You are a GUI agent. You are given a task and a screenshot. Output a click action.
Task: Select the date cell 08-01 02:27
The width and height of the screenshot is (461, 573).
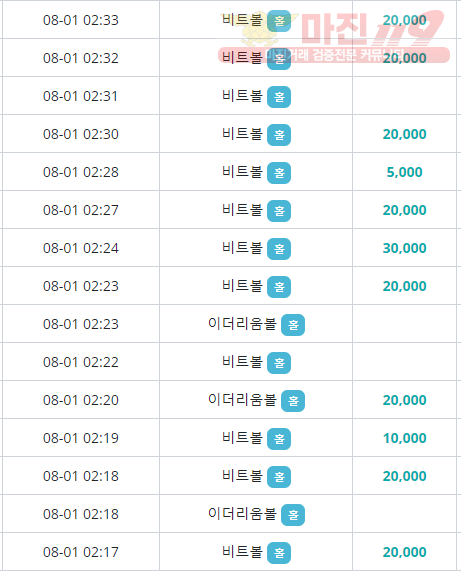coord(81,210)
